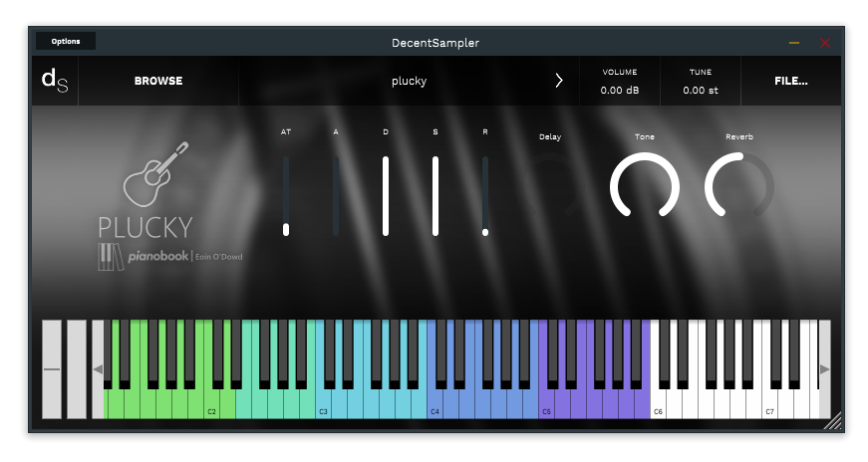Click the TUNE 0.00 st value
Viewport: 868px width, 462px height.
[x=701, y=90]
